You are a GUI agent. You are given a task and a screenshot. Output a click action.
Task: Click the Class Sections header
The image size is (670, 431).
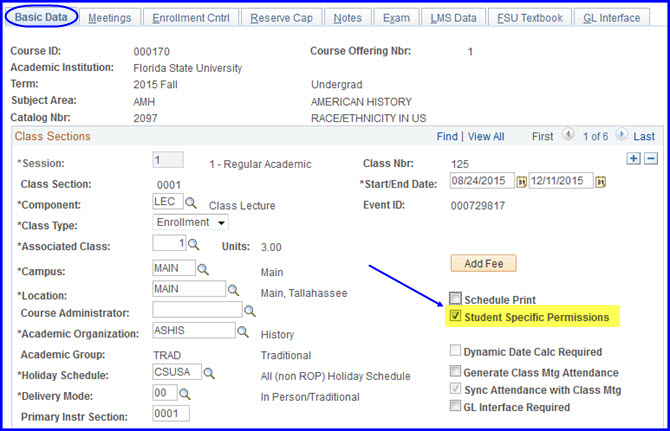[53, 136]
